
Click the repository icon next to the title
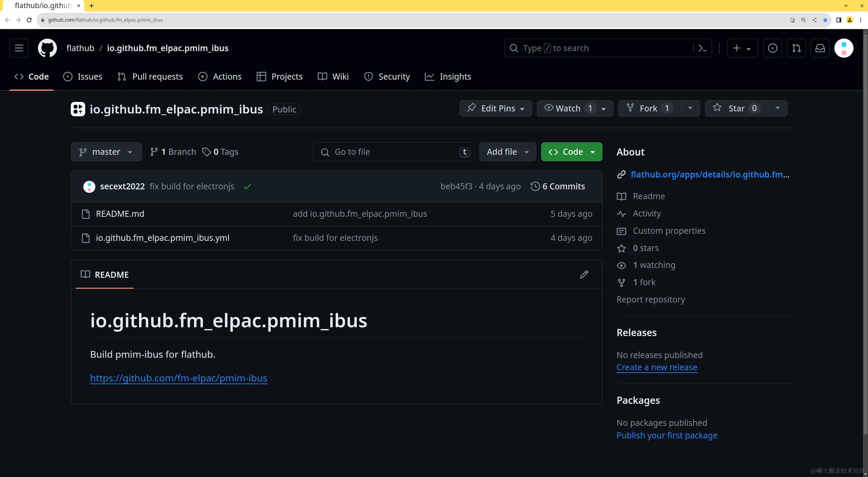[x=78, y=109]
